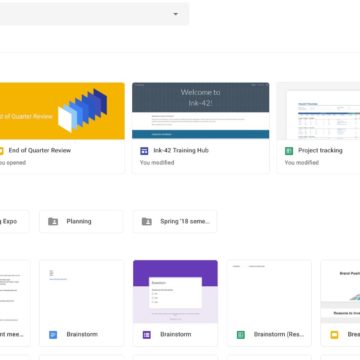Open the Brainstorm document preview thumbnail
360x360 pixels.
pos(81,292)
